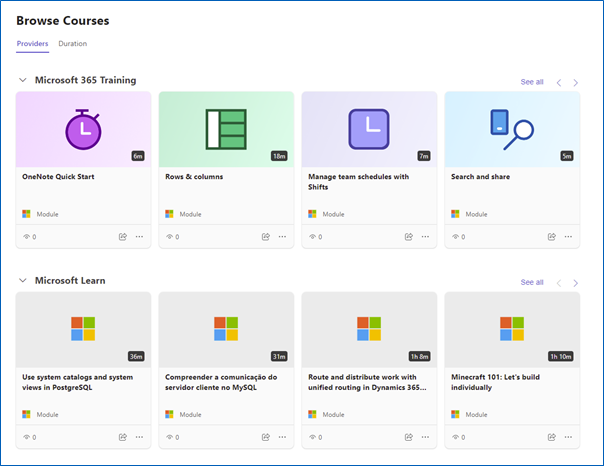604x466 pixels.
Task: Show next Microsoft 365 Training courses
Action: click(575, 82)
